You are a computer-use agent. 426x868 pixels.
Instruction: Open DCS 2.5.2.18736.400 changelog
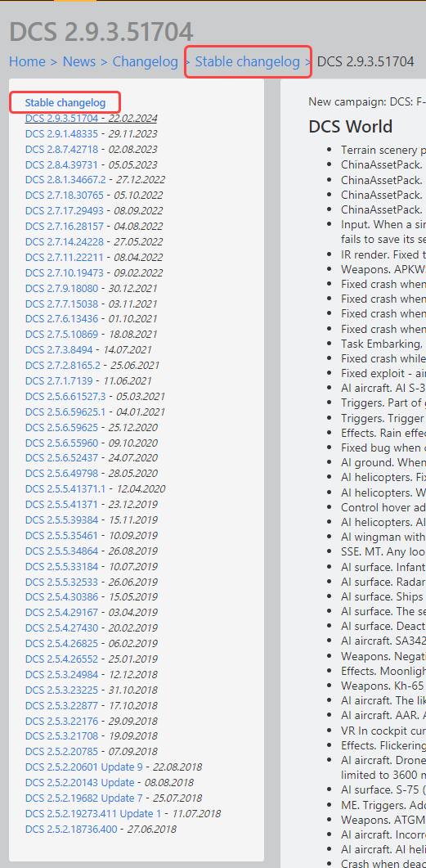(x=71, y=830)
